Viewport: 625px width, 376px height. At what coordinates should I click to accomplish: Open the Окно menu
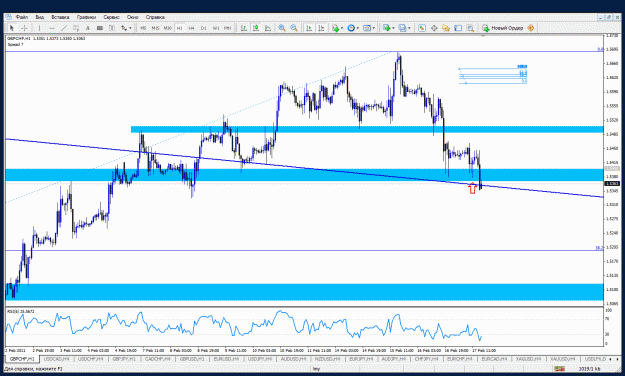(x=132, y=17)
